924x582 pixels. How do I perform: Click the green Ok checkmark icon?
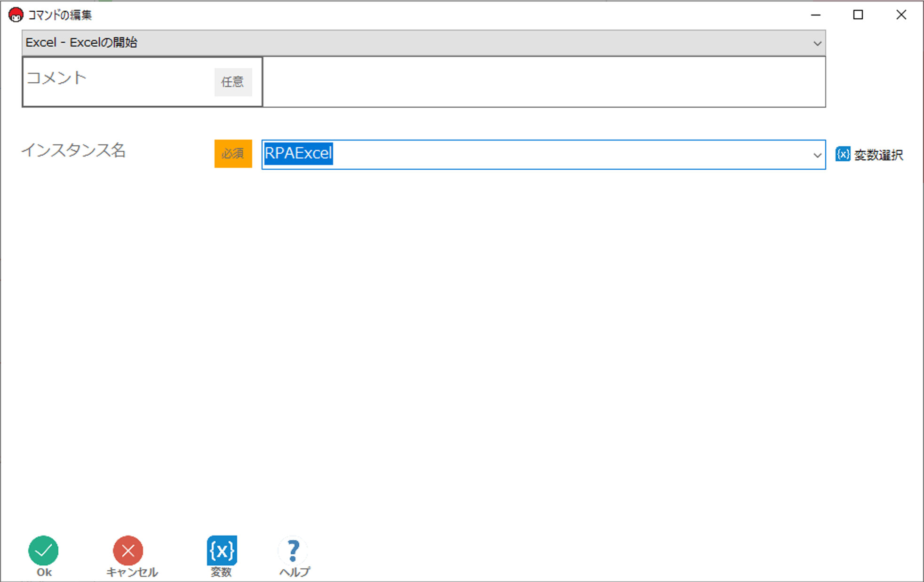pos(43,550)
